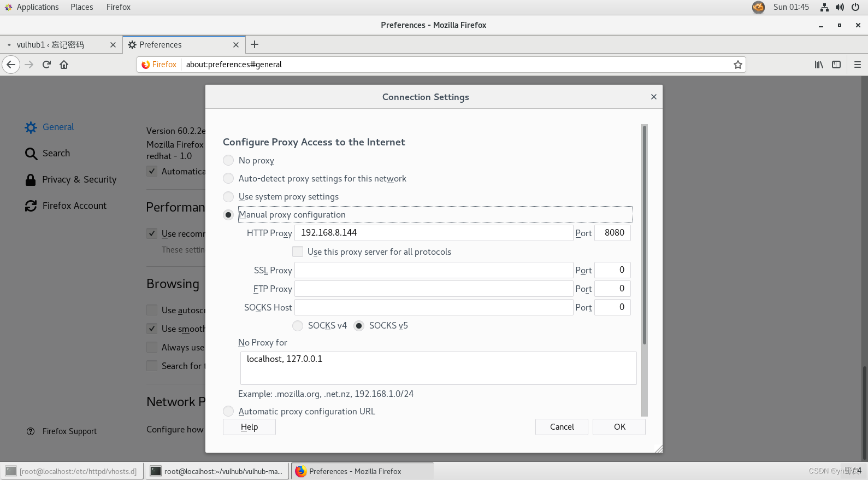This screenshot has height=480, width=868.
Task: Click the HTTP Proxy port field 8080
Action: click(612, 233)
